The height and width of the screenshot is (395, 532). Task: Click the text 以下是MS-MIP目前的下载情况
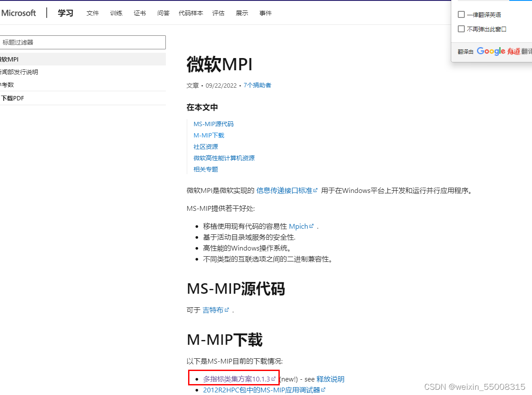pyautogui.click(x=234, y=361)
